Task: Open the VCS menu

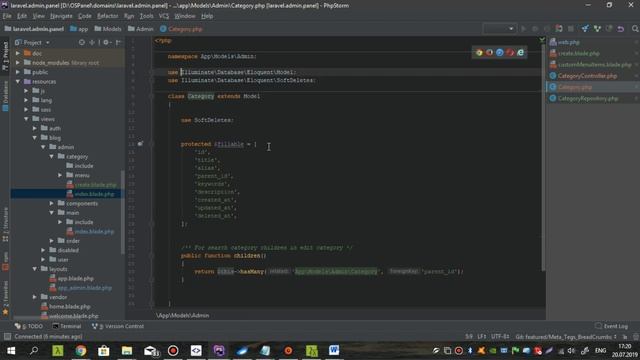Action: (164, 16)
